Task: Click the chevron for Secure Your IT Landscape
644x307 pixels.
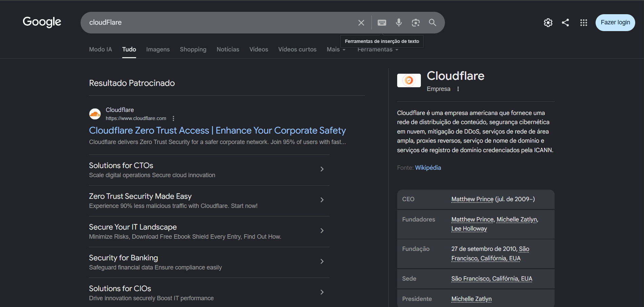Action: 322,231
